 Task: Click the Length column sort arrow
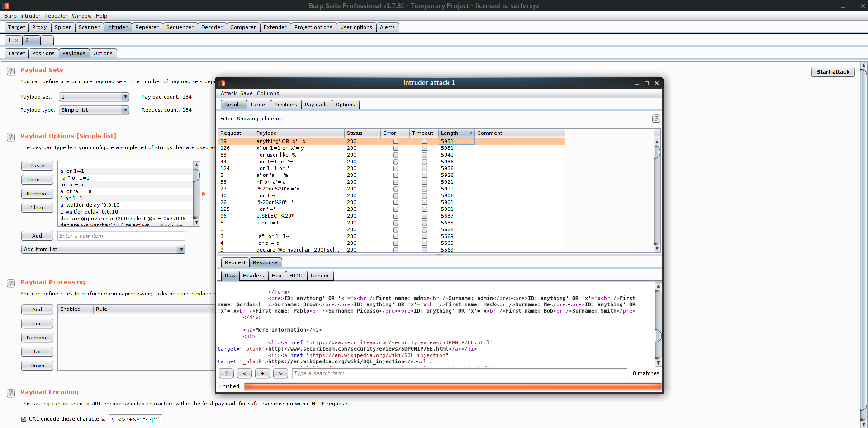(471, 133)
